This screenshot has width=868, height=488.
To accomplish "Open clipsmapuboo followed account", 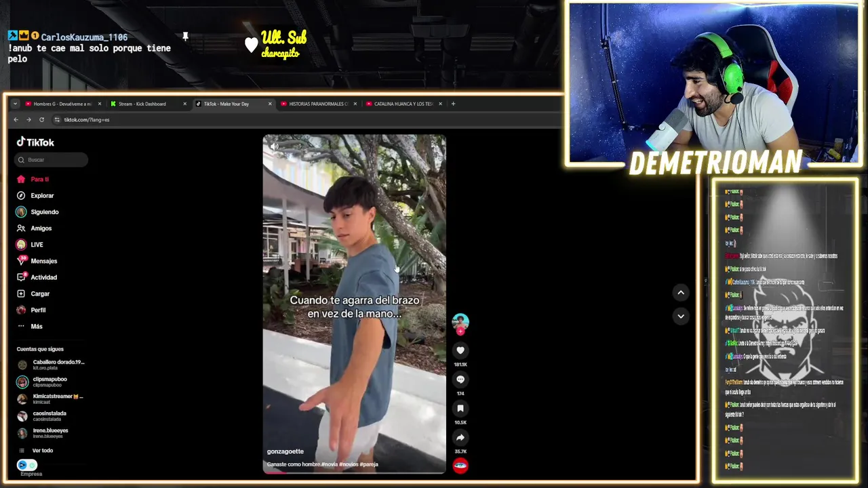I will click(x=43, y=382).
